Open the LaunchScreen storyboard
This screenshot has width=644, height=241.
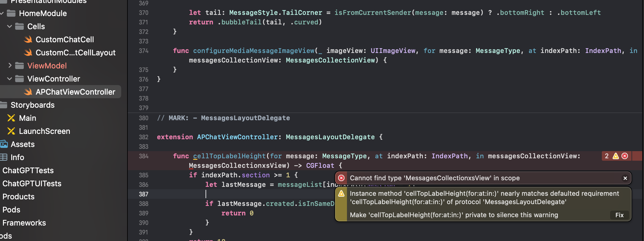point(45,131)
